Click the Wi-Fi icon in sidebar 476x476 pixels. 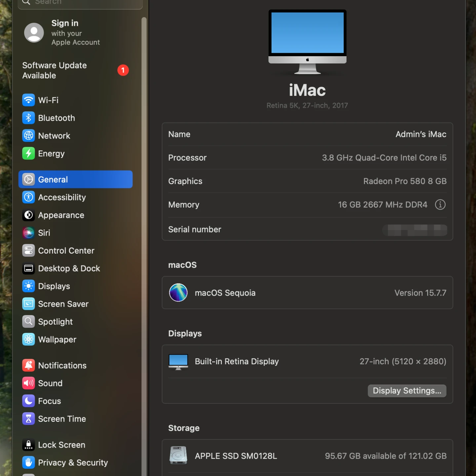tap(28, 100)
